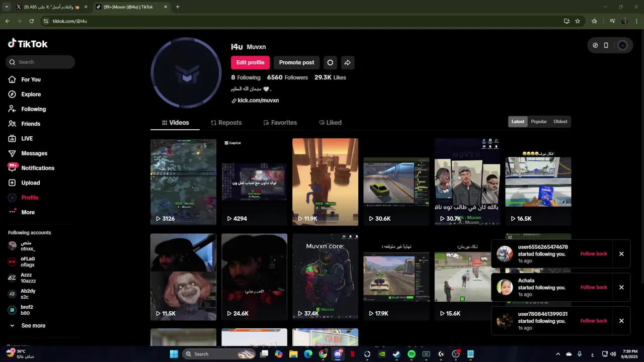Screen dimensions: 644x362
Task: Select the Latest sort option
Action: tap(518, 122)
